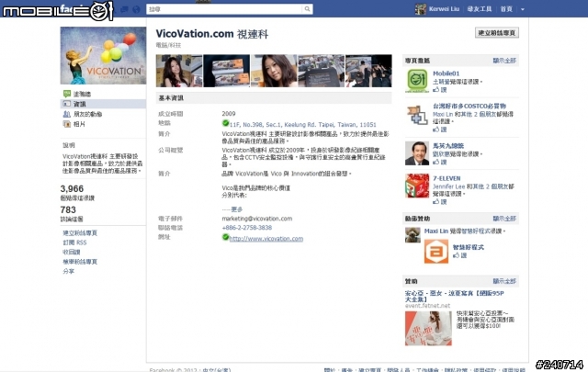Click green check icon beside website URL
588x372 pixels.
[225, 237]
